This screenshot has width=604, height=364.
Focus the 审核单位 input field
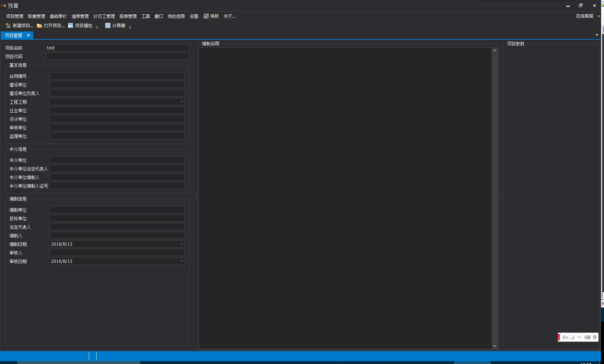pos(117,127)
